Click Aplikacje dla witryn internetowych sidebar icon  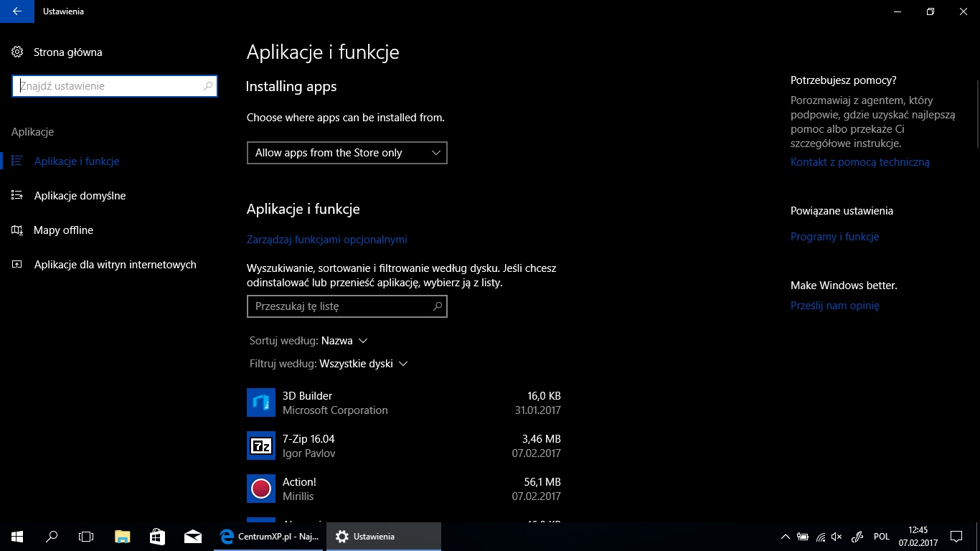[17, 264]
